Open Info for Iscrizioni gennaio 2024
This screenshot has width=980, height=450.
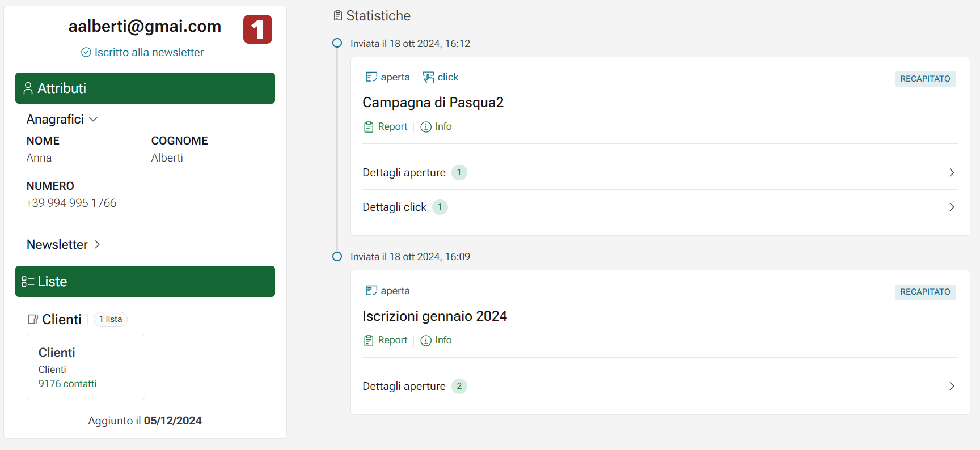[x=436, y=340]
